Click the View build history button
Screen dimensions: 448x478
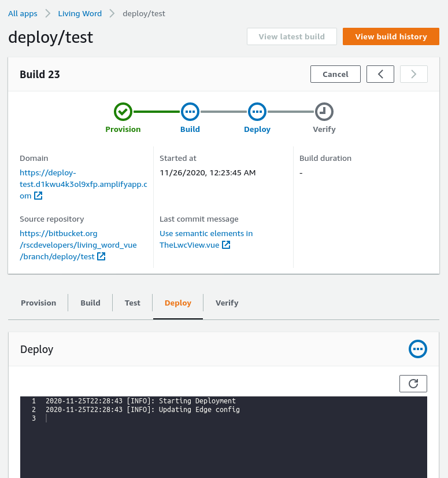[x=391, y=36]
